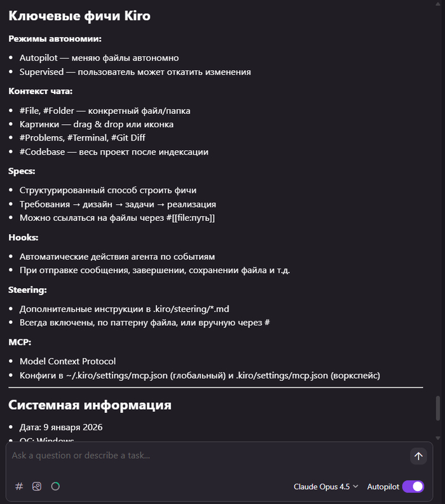Screen dimensions: 445x504
Task: Click the # add context icon
Action: pos(19,486)
